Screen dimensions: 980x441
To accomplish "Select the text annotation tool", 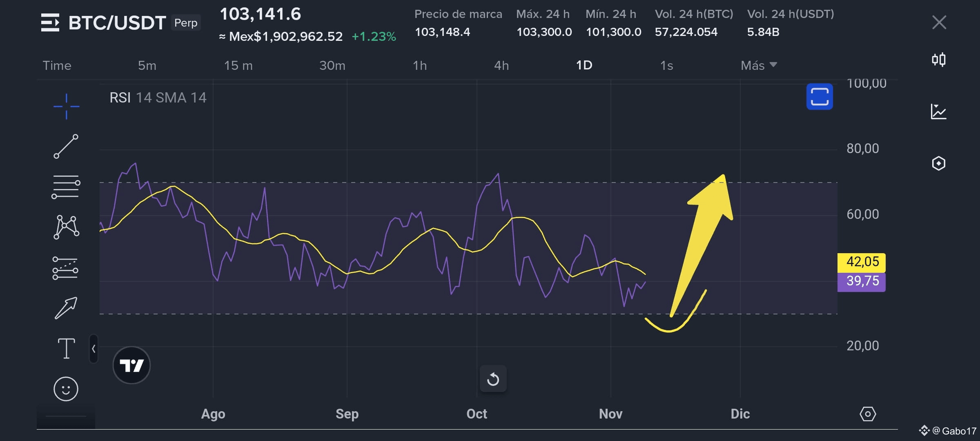I will [66, 348].
